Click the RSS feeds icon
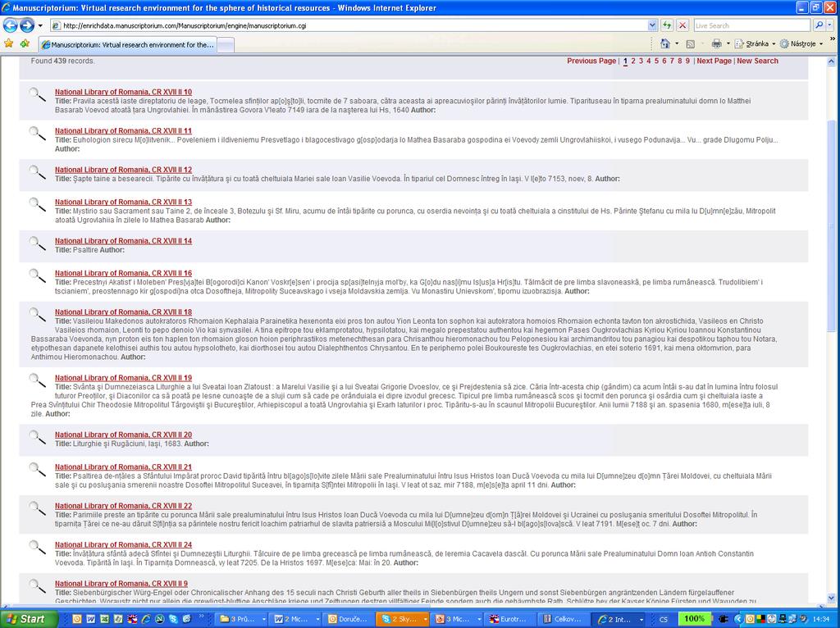The image size is (840, 628). 691,44
